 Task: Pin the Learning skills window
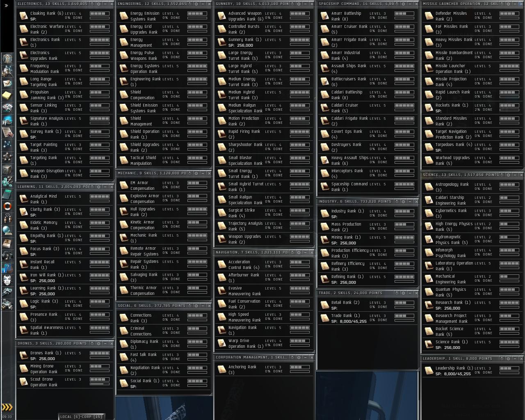tap(98, 187)
